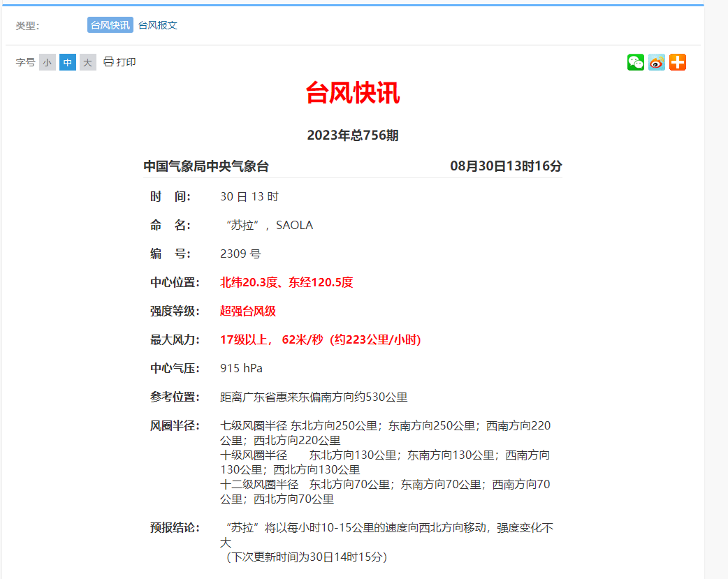Switch to the 台风报文 tab
728x579 pixels.
(x=158, y=25)
